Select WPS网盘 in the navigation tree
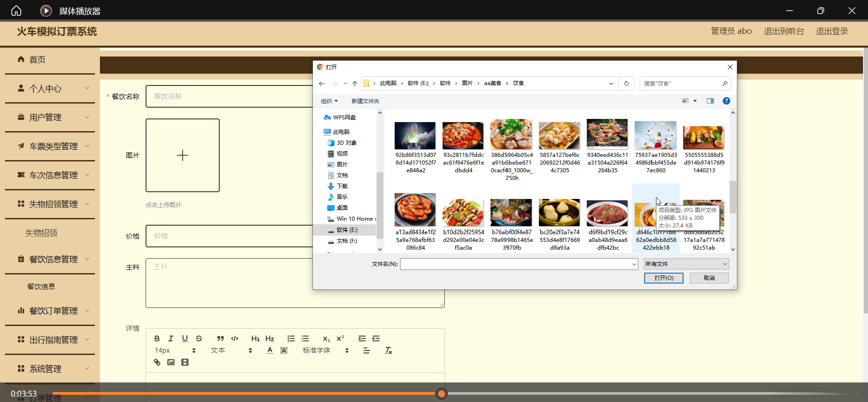 click(340, 118)
